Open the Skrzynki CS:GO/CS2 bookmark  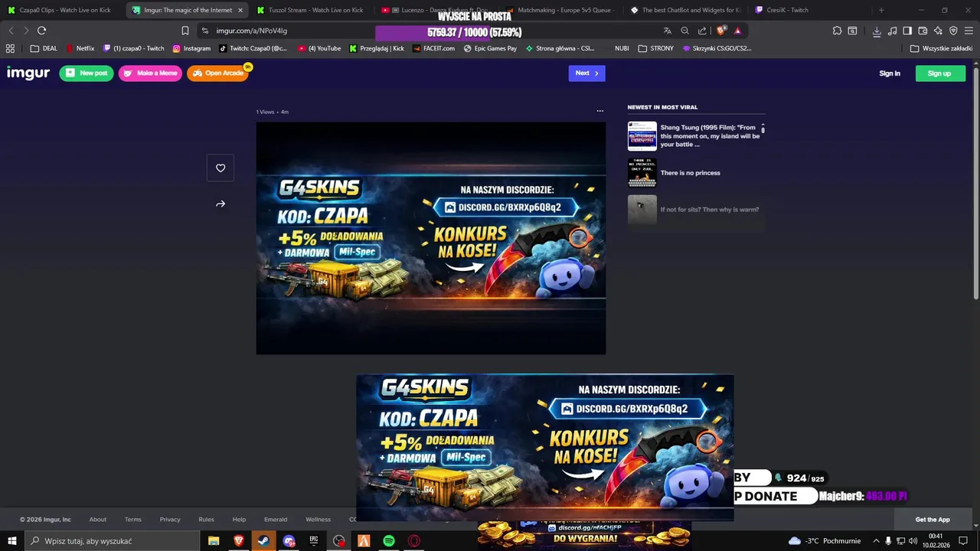point(717,48)
